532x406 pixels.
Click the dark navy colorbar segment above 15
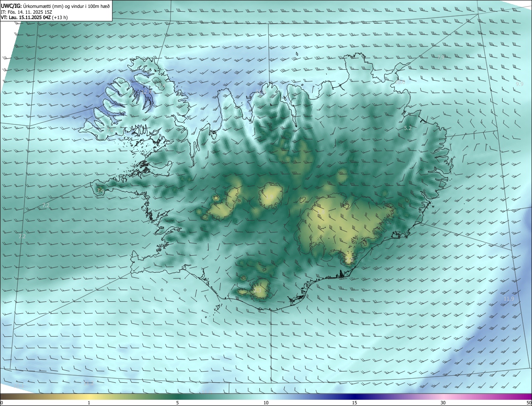[x=355, y=396]
